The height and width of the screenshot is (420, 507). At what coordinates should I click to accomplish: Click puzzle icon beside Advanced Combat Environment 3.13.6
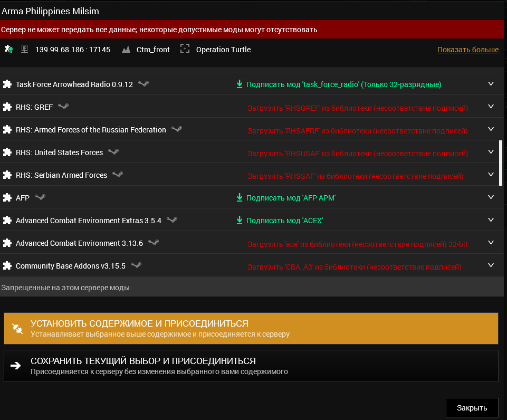point(7,243)
